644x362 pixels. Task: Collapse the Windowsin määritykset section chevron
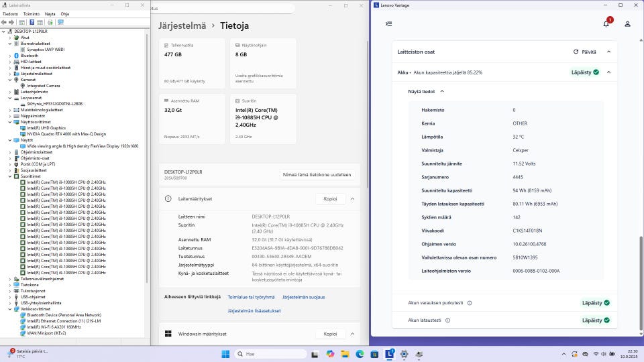pyautogui.click(x=352, y=334)
